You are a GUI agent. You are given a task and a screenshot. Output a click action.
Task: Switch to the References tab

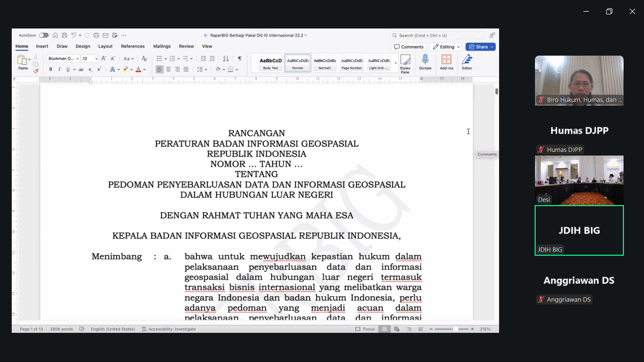pos(132,46)
